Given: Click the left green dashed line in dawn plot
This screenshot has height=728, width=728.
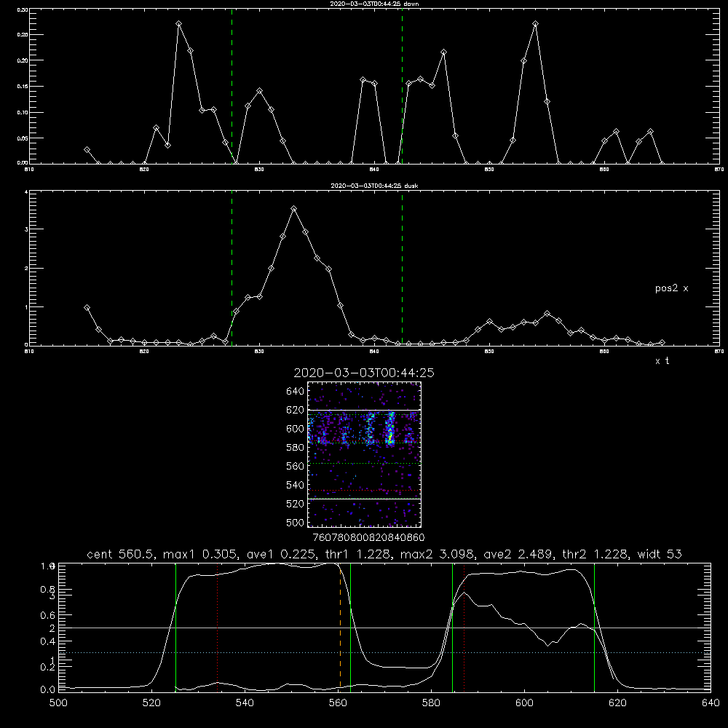Looking at the screenshot, I should click(x=232, y=87).
